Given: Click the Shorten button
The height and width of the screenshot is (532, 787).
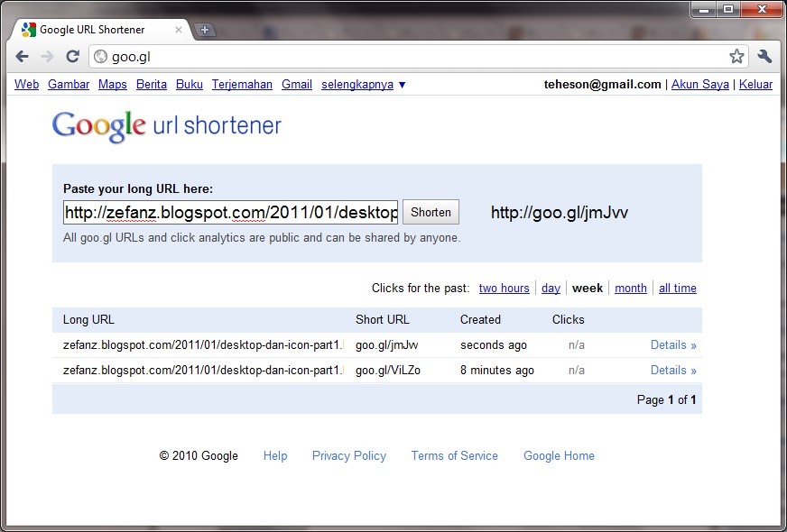Looking at the screenshot, I should click(x=431, y=212).
